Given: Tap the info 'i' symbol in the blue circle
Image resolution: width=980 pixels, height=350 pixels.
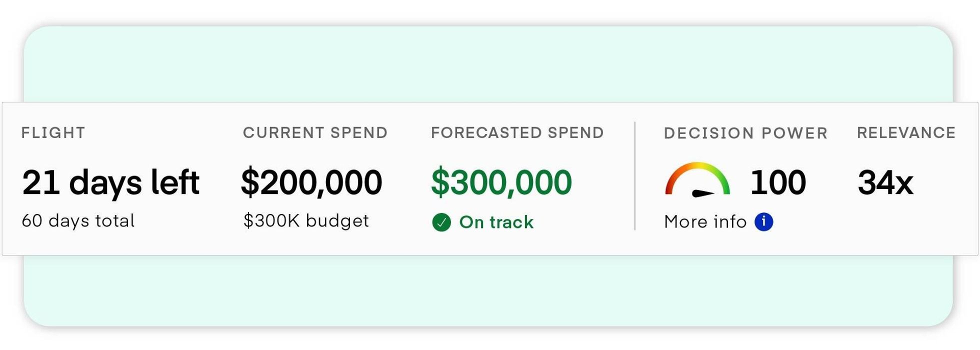Looking at the screenshot, I should coord(763,221).
